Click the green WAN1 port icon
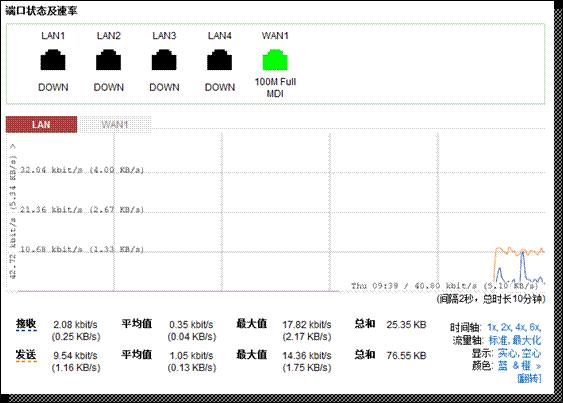The height and width of the screenshot is (403, 563). point(275,60)
